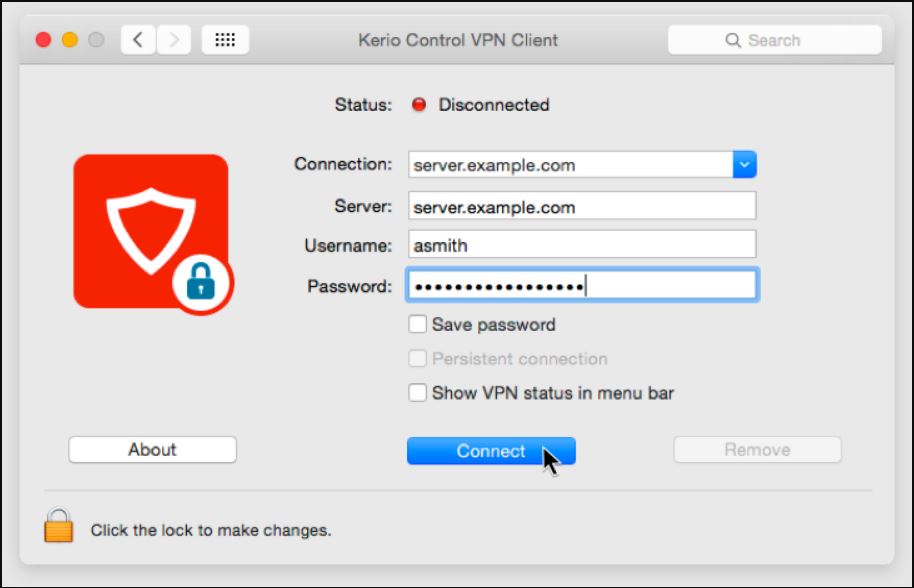Click the red Kerio shield logo

[x=150, y=230]
